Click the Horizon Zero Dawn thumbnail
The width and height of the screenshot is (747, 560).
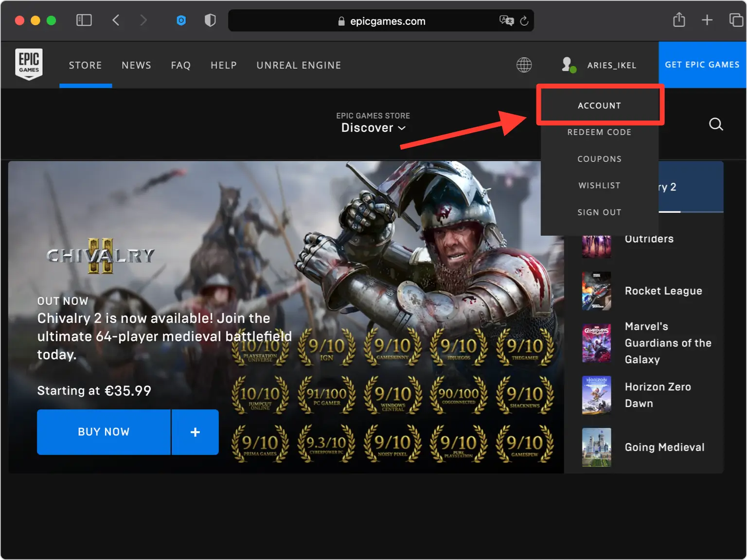[x=596, y=395]
